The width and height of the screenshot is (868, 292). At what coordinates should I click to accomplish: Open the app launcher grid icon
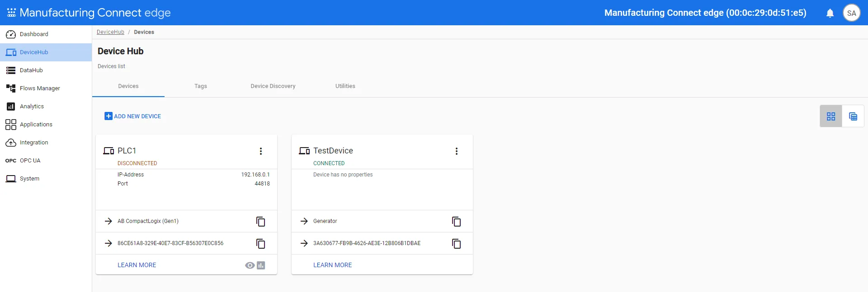coord(11,13)
